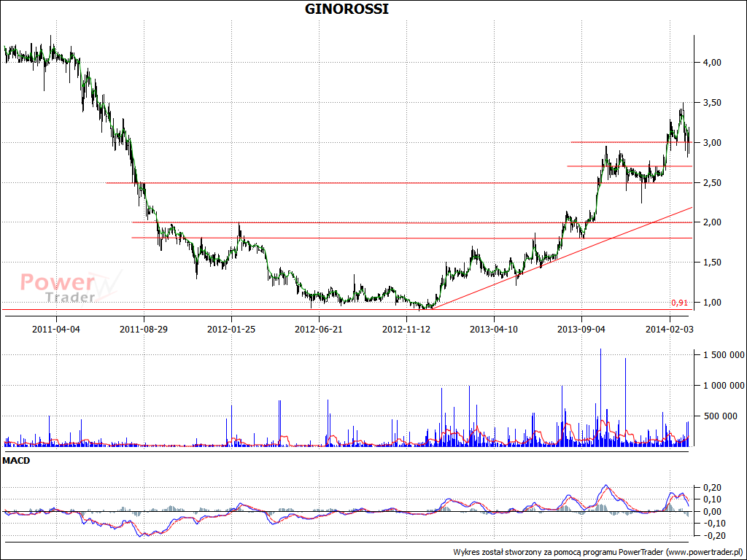Click the 2013-09-04 date label
This screenshot has width=747, height=560.
click(x=581, y=329)
